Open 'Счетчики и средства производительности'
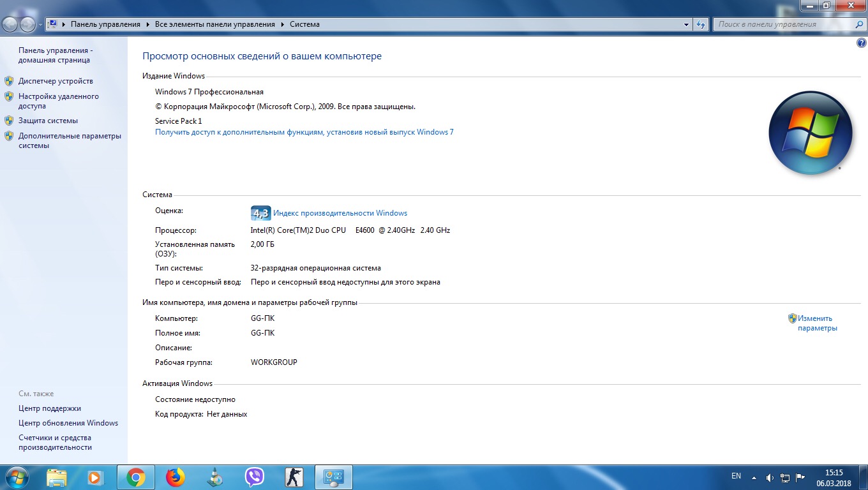This screenshot has height=490, width=868. click(56, 442)
